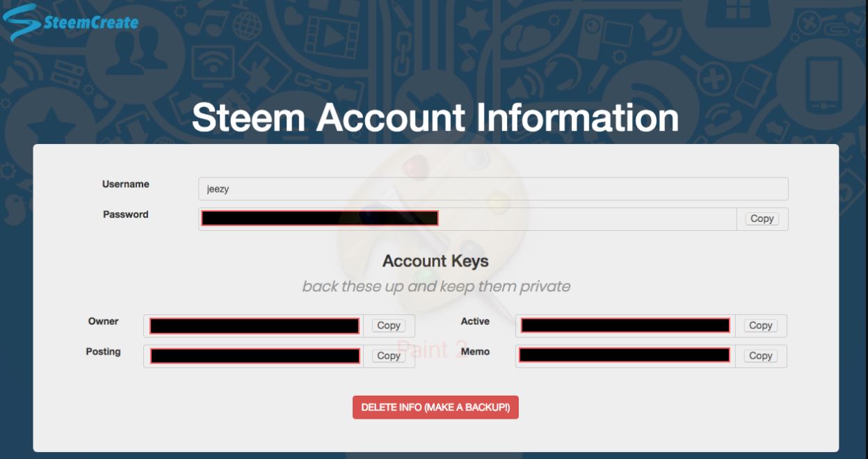
Task: Copy the Posting key
Action: [x=388, y=356]
